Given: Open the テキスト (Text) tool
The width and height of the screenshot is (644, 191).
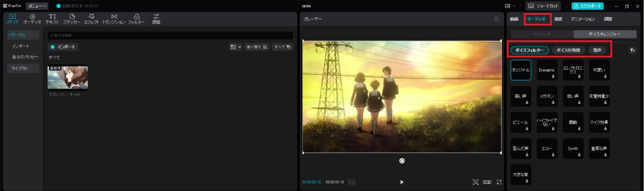Looking at the screenshot, I should pos(52,19).
